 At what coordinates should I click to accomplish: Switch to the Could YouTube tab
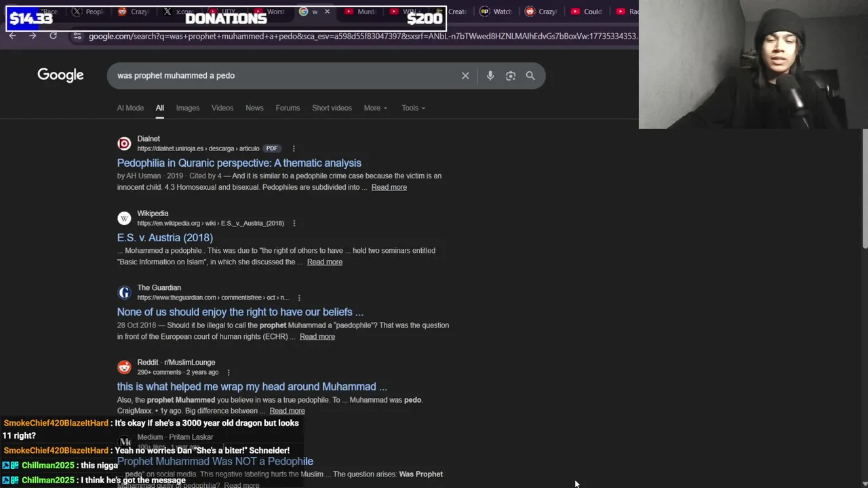tap(587, 12)
